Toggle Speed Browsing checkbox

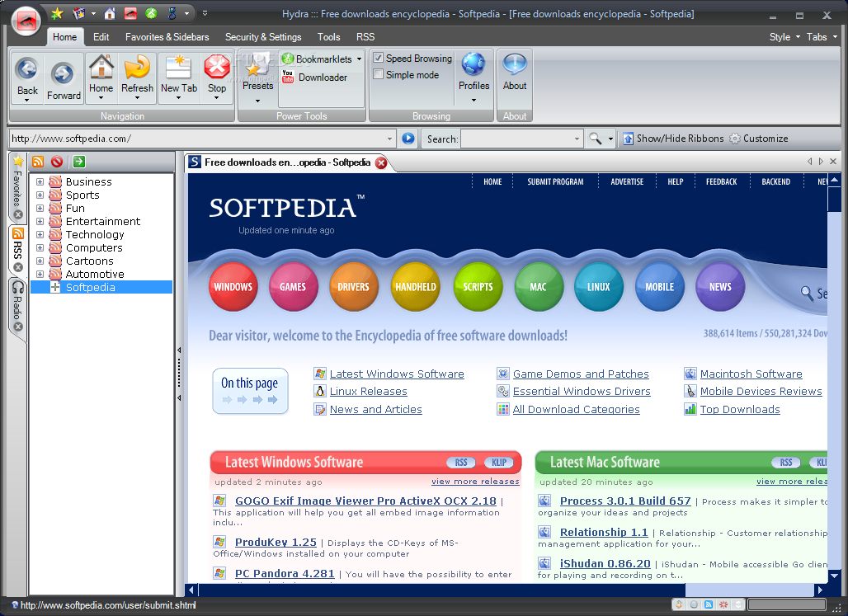click(379, 58)
